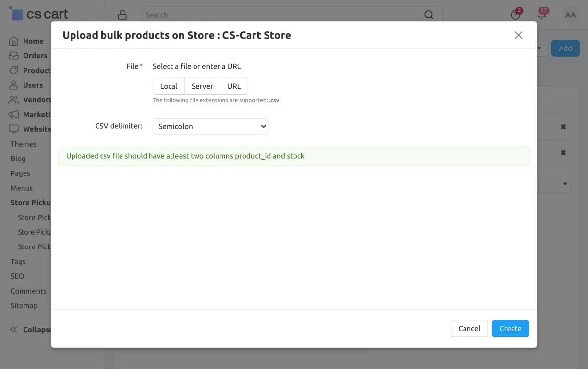This screenshot has width=588, height=369.
Task: Open the CSV delimiter dropdown
Action: (x=210, y=126)
